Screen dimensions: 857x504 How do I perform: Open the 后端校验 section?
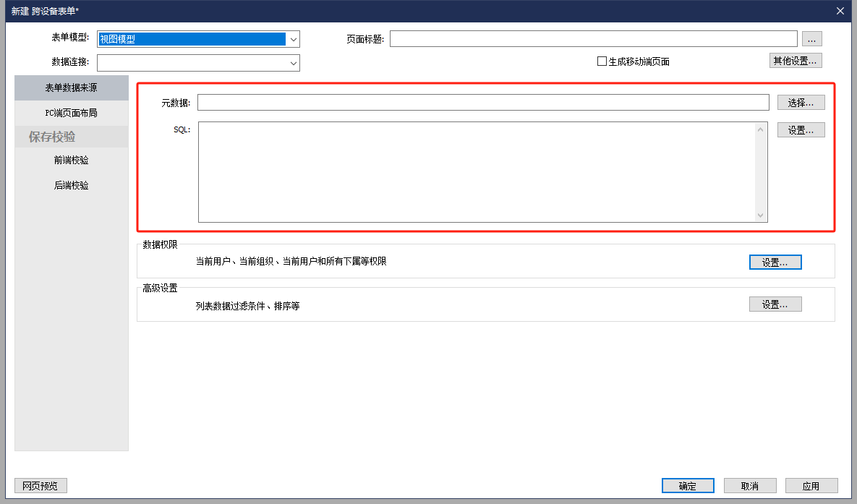coord(71,185)
